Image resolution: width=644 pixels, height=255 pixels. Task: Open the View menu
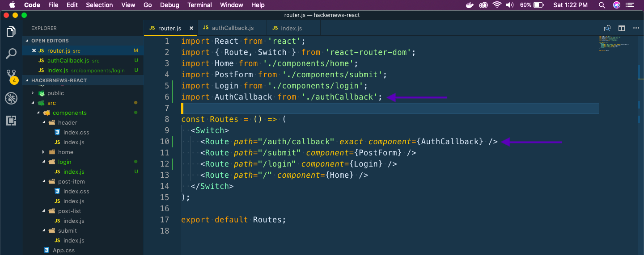[128, 5]
